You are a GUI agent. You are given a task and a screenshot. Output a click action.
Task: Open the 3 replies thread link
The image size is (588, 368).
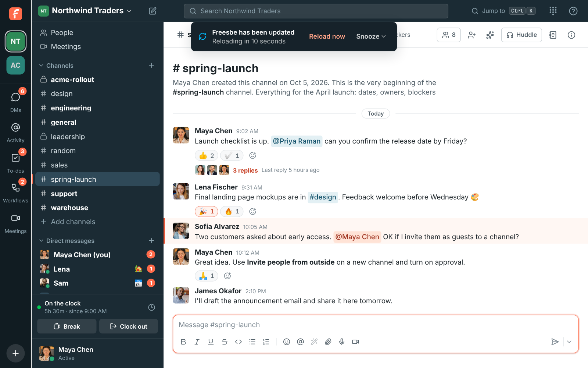pos(245,170)
